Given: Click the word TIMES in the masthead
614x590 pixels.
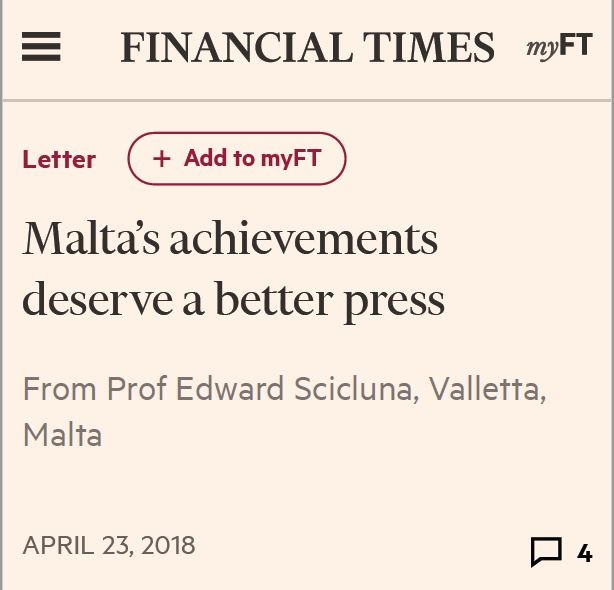Looking at the screenshot, I should (x=428, y=47).
